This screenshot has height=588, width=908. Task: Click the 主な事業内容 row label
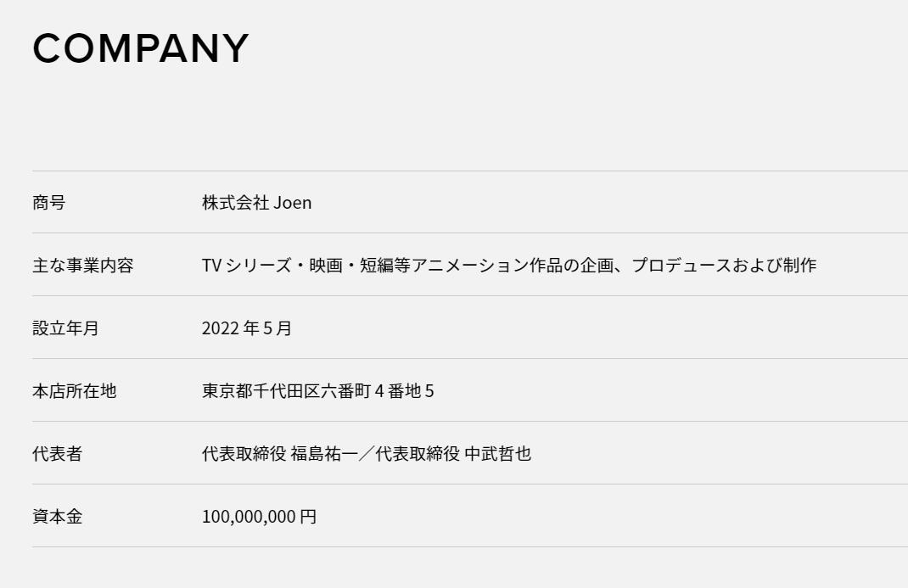click(x=82, y=266)
